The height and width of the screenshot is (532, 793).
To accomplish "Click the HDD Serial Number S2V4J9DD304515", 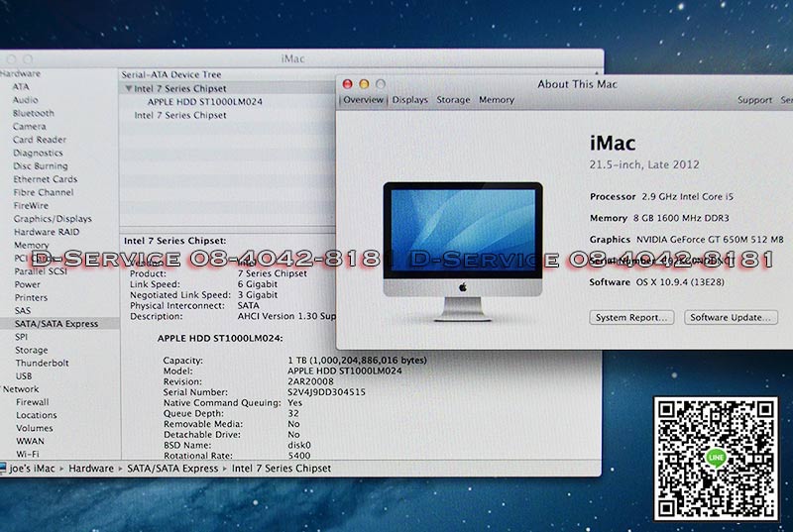I will coord(326,392).
